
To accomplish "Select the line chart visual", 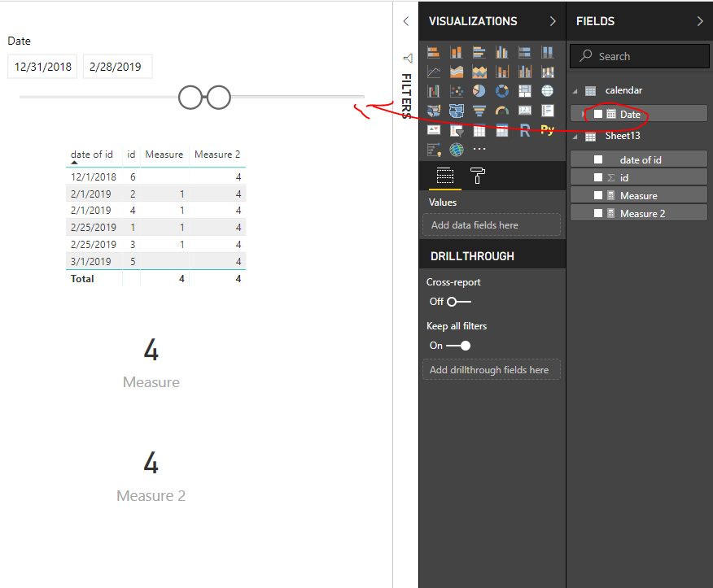I will 433,72.
